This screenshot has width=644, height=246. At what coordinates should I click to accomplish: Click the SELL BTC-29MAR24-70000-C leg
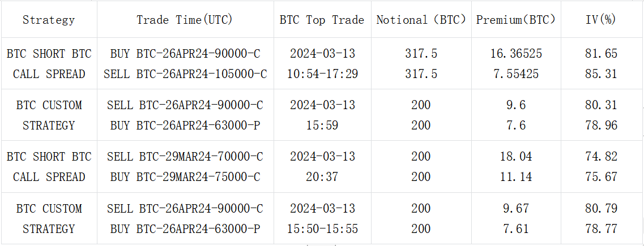tap(185, 157)
